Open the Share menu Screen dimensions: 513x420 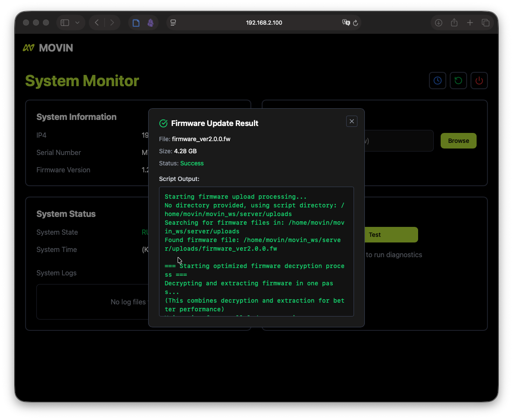454,23
